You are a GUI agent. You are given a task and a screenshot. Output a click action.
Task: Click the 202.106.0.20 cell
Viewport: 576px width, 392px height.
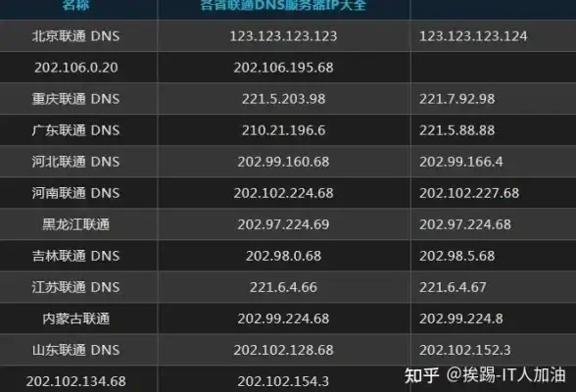point(76,68)
